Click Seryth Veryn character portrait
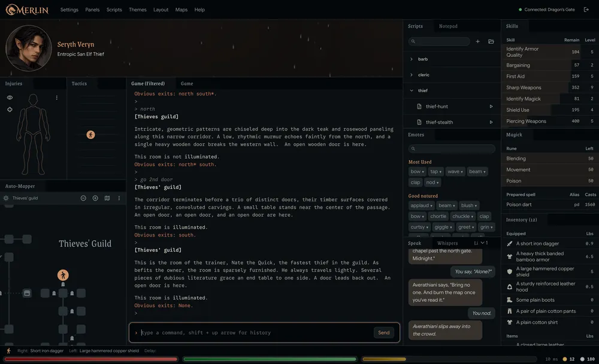The width and height of the screenshot is (599, 364). 29,48
